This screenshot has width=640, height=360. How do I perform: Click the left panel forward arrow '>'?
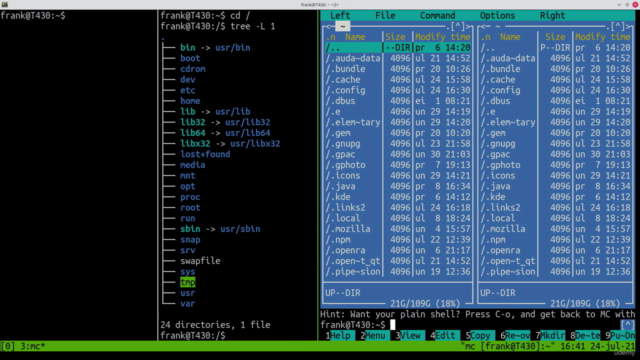click(x=469, y=27)
